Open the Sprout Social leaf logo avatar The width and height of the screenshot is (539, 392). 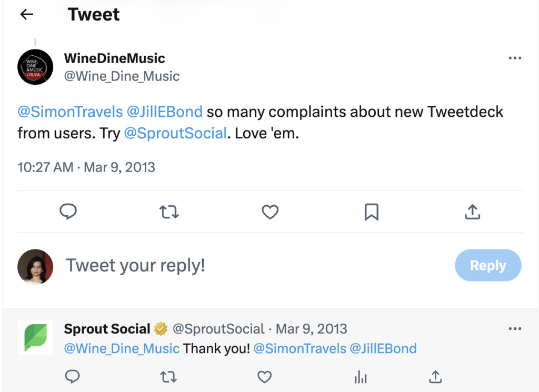pos(35,337)
